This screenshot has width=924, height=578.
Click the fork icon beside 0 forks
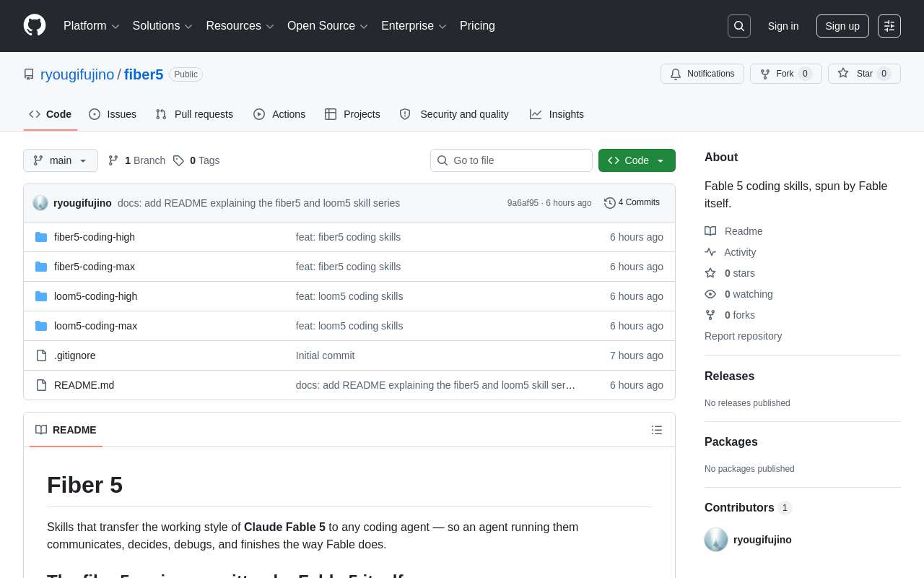pyautogui.click(x=710, y=315)
